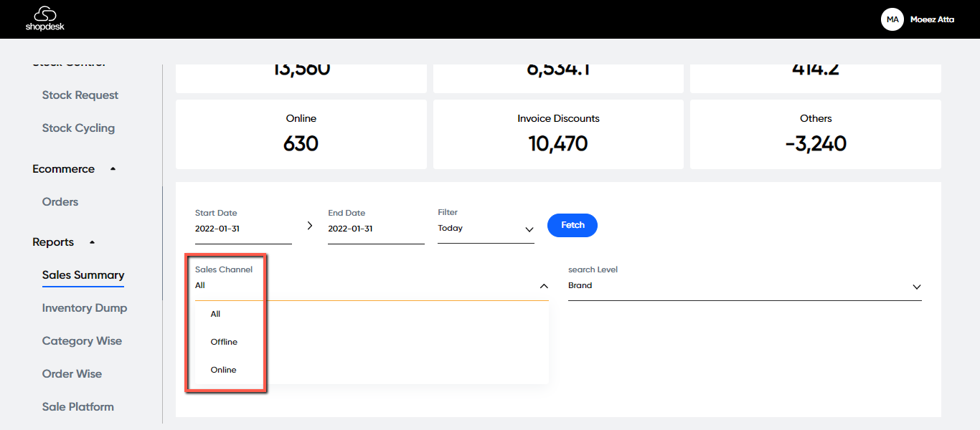The height and width of the screenshot is (430, 980).
Task: Select the Offline sales channel option
Action: pos(224,342)
